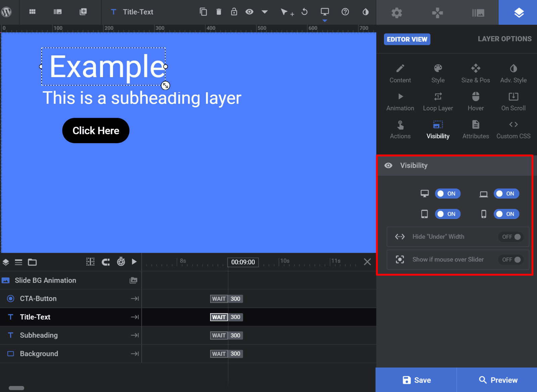The image size is (537, 392).
Task: Click the Preview button
Action: click(497, 380)
